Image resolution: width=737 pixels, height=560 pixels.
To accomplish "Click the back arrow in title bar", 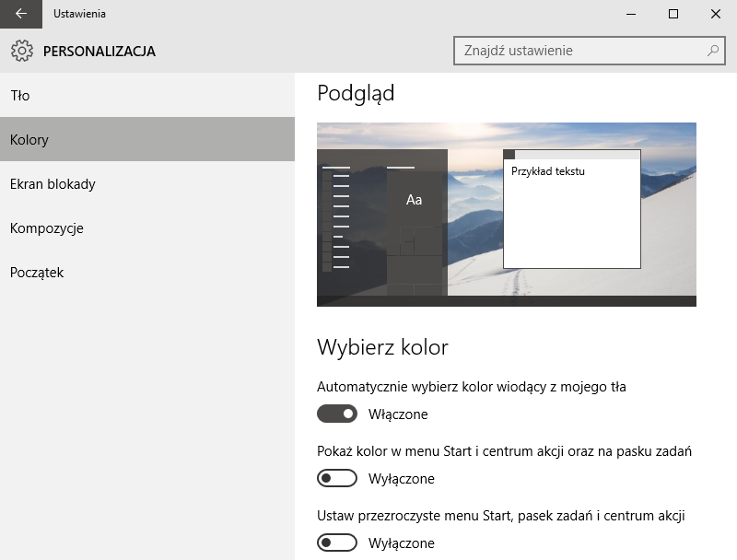I will tap(20, 14).
